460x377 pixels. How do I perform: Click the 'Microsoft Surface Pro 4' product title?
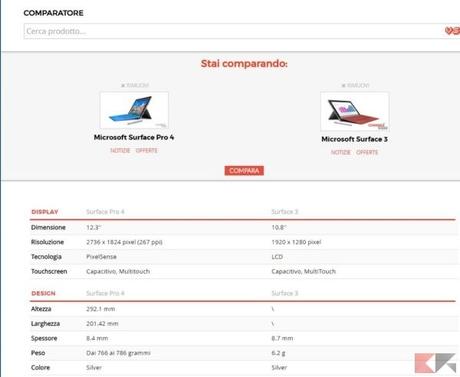click(x=134, y=137)
